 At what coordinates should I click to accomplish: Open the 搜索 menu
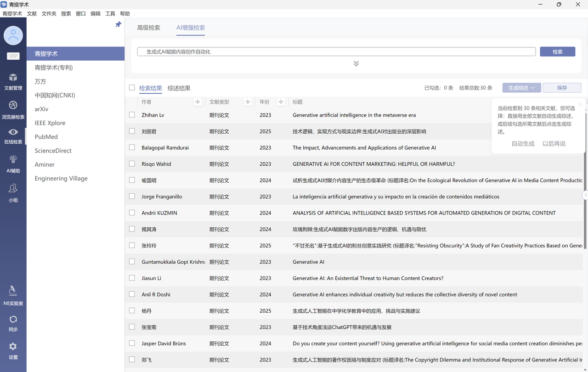66,14
